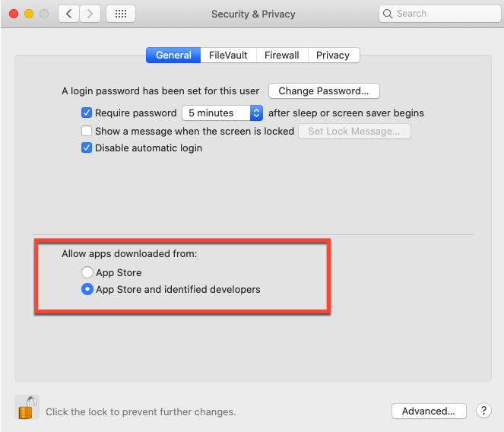Open the 5 minutes delay dropdown

pyautogui.click(x=223, y=113)
